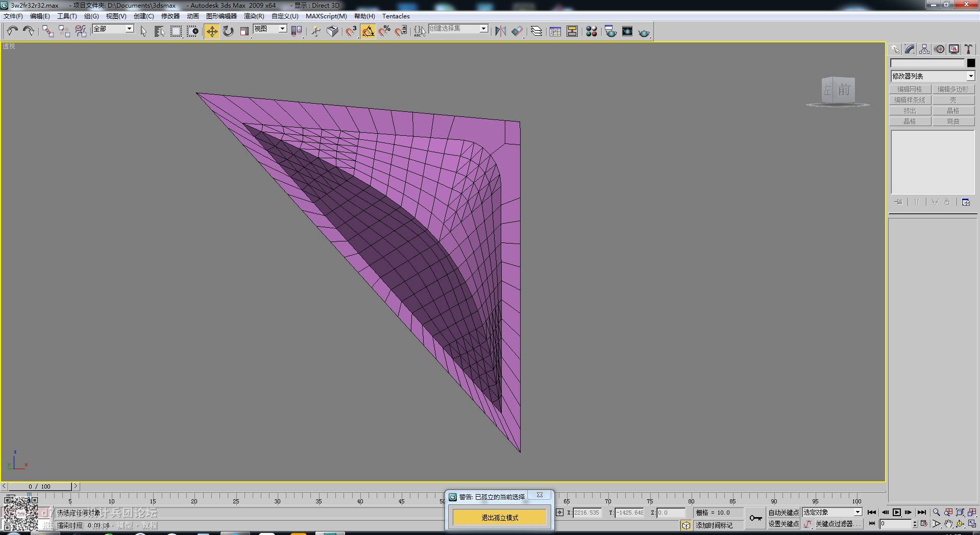Image resolution: width=980 pixels, height=535 pixels.
Task: Activate the Select and Move tool
Action: click(x=212, y=31)
